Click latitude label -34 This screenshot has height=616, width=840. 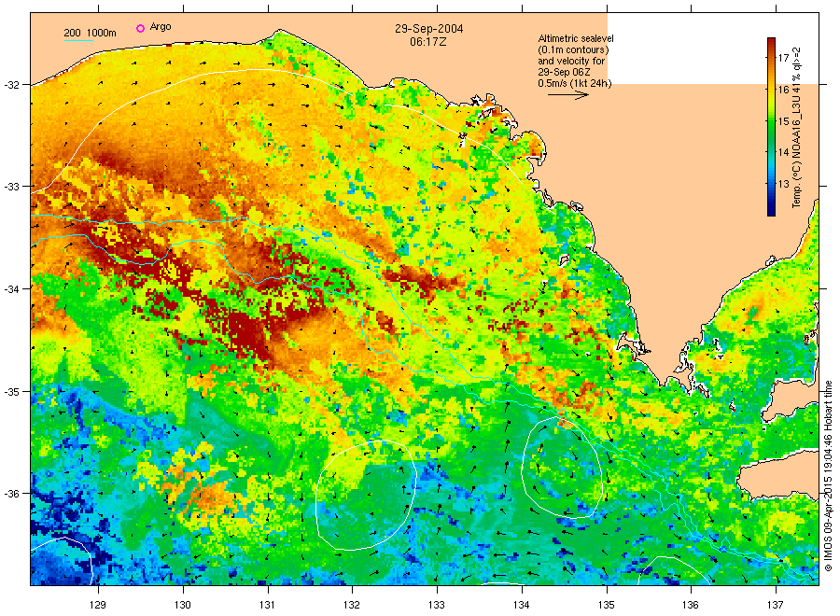coord(11,288)
